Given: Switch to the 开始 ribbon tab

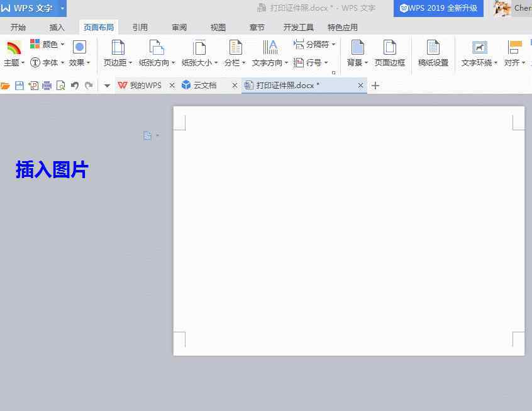Looking at the screenshot, I should coord(18,27).
